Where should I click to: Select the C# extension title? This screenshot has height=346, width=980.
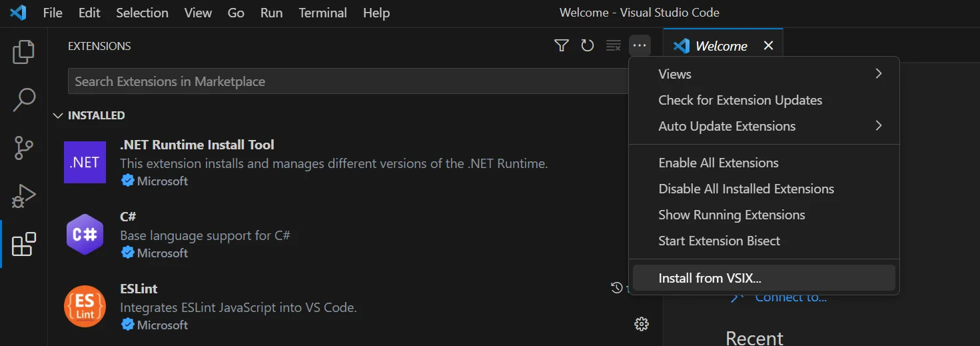coord(128,217)
